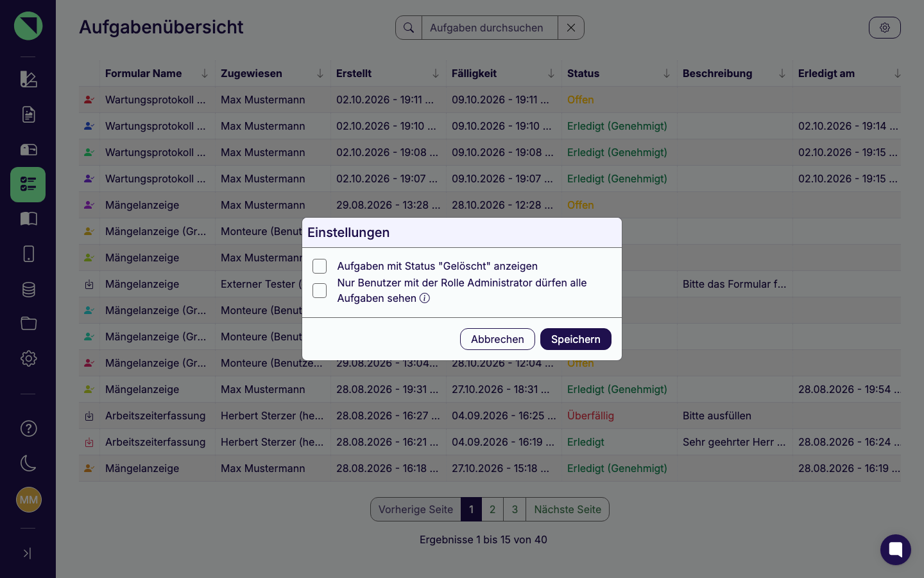Toggle dark mode moon icon

coord(28,463)
